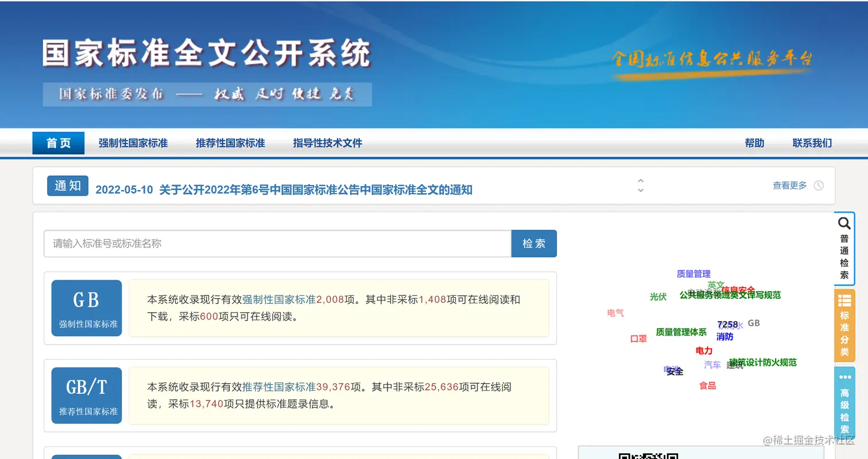Viewport: 868px width, 459px height.
Task: Select 消防 tag in word cloud
Action: tap(724, 337)
